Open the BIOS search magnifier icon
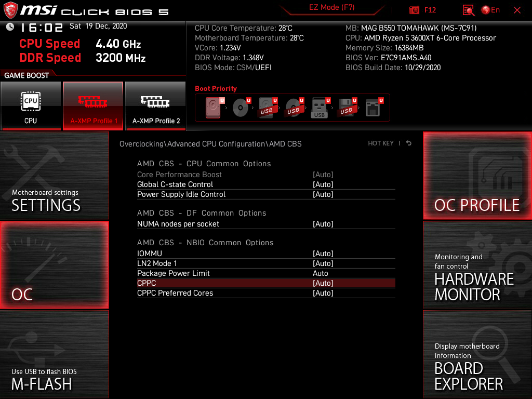 468,10
